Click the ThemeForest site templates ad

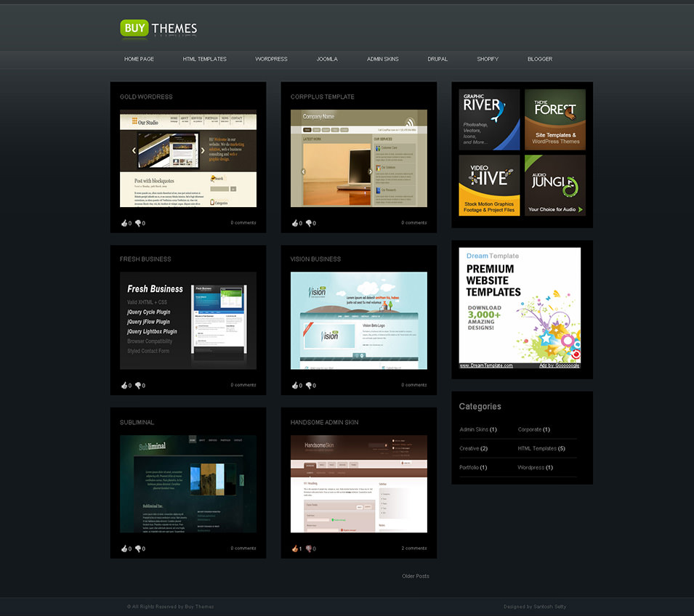pyautogui.click(x=554, y=118)
